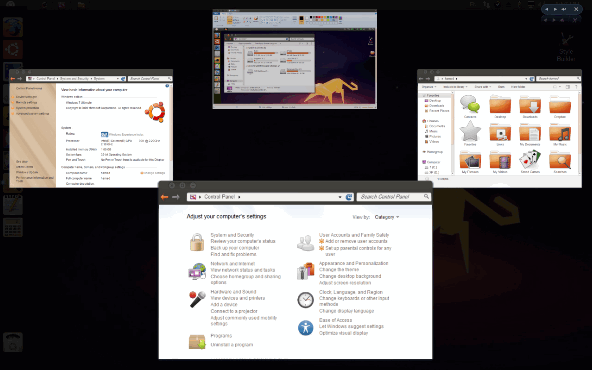The height and width of the screenshot is (370, 592).
Task: Click Firefox icon in left dock
Action: click(x=13, y=27)
